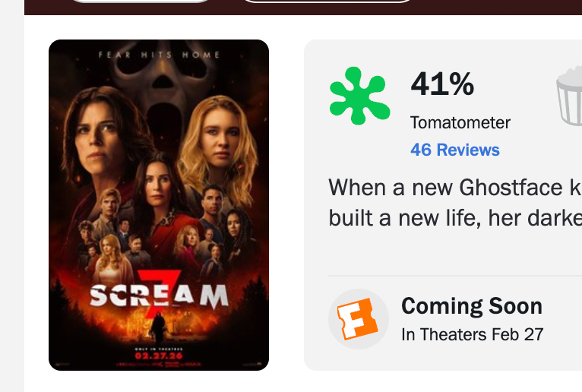The height and width of the screenshot is (392, 582).
Task: Select the Tomatometer label text
Action: coord(460,122)
